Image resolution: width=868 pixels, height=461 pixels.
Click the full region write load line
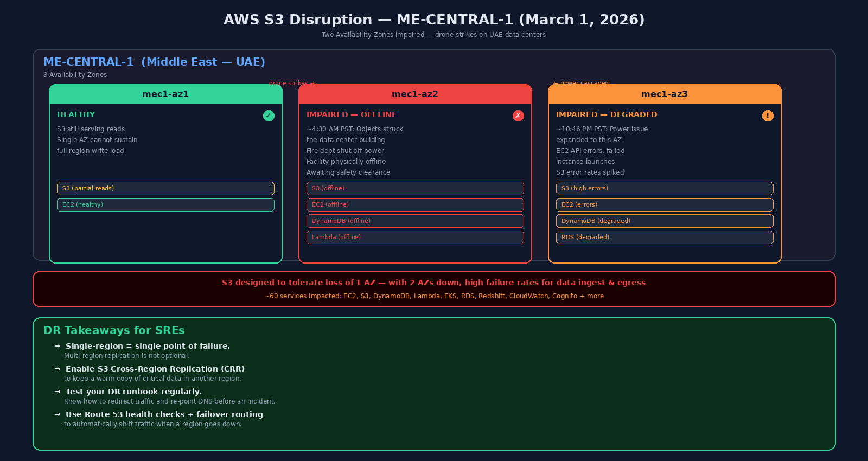coord(90,151)
